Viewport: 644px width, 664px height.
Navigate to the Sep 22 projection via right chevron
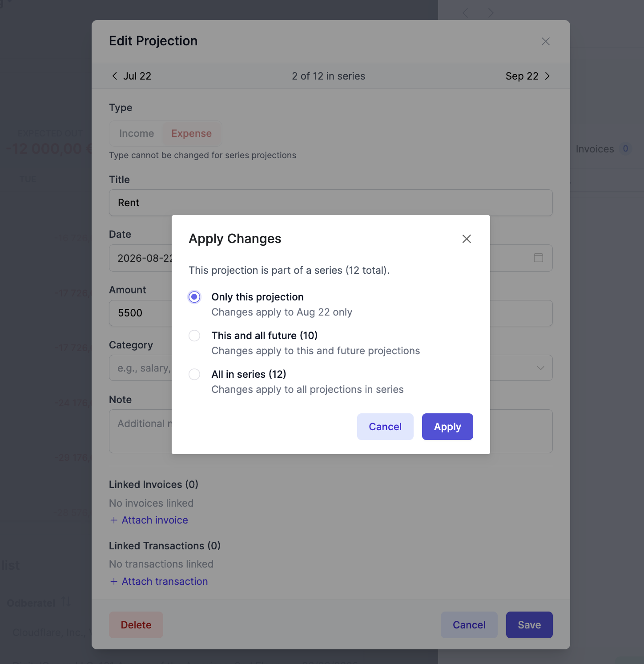click(547, 76)
